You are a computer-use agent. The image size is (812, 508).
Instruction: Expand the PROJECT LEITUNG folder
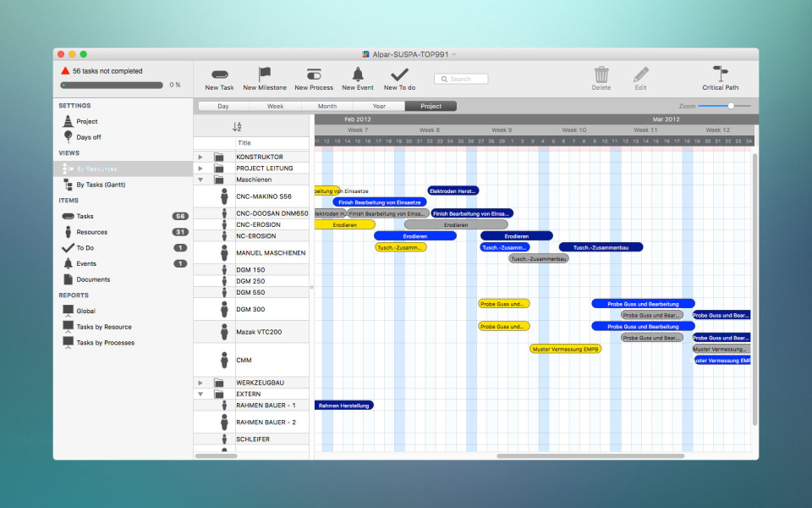coord(200,168)
